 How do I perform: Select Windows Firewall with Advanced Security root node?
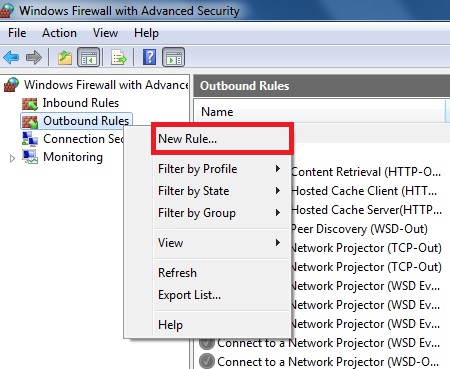[106, 85]
